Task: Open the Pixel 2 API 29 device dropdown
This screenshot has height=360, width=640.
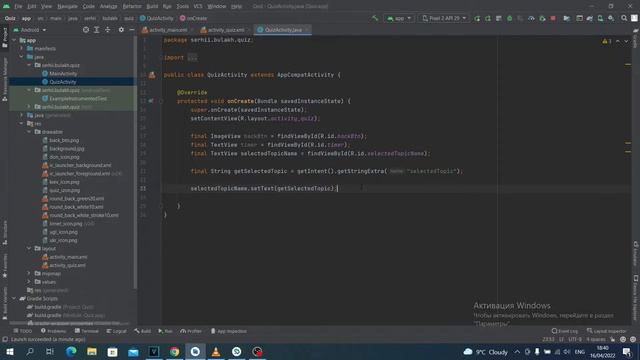Action: (444, 18)
